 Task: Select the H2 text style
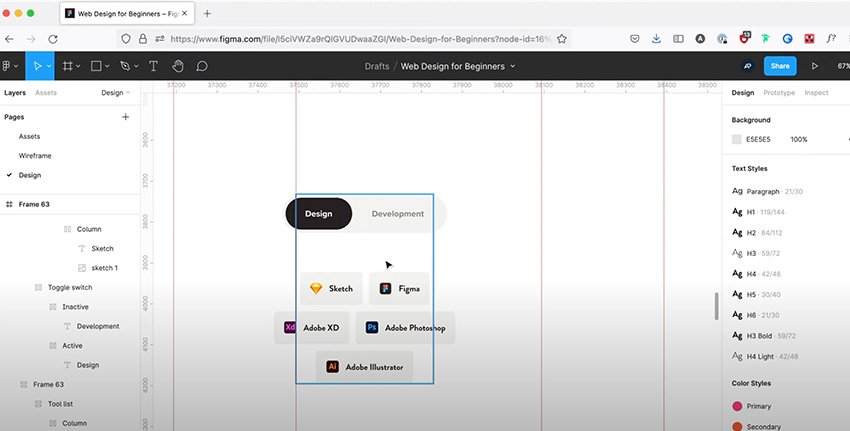pos(758,233)
